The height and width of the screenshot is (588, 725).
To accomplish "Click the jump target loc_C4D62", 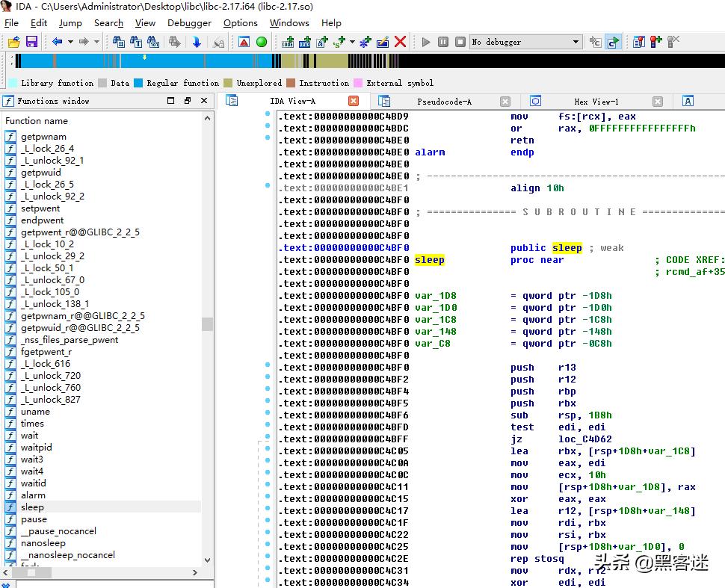I will point(584,439).
